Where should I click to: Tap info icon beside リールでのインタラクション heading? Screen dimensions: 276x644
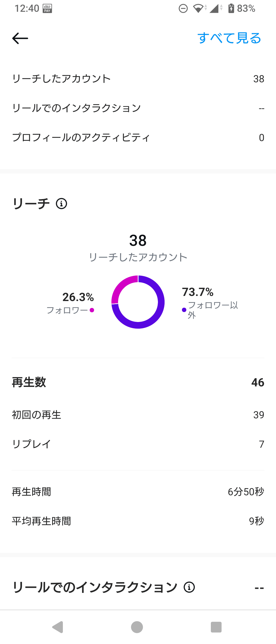click(189, 587)
